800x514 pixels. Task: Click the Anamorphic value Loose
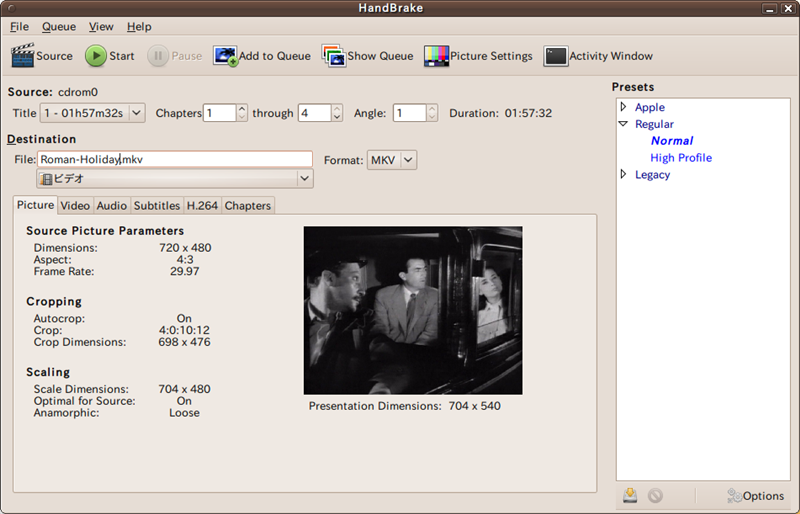tap(184, 413)
